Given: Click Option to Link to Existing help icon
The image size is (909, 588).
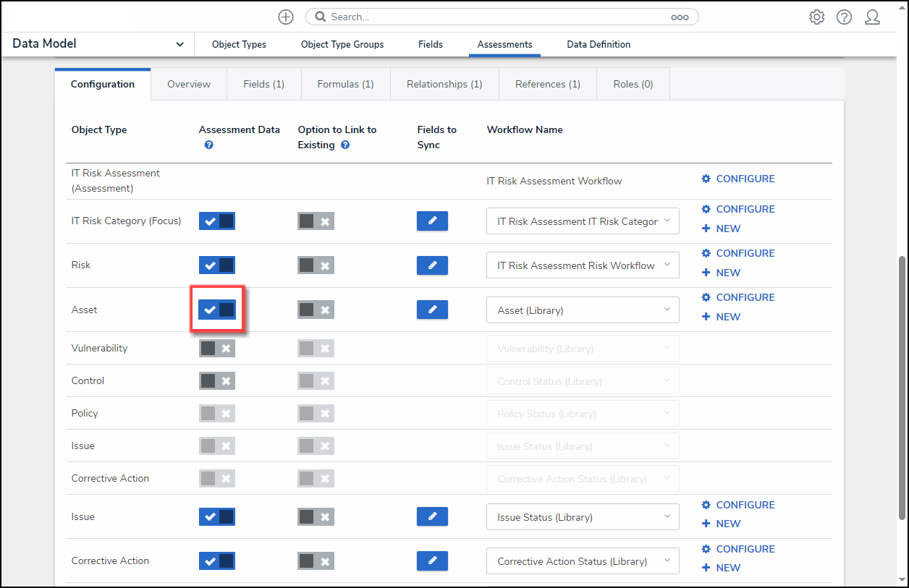Looking at the screenshot, I should click(345, 145).
